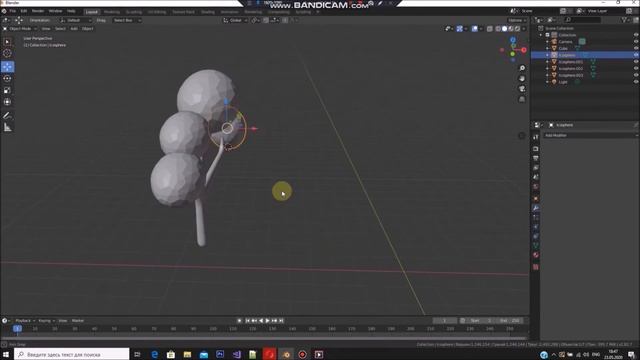Click the outliner search field

583,20
